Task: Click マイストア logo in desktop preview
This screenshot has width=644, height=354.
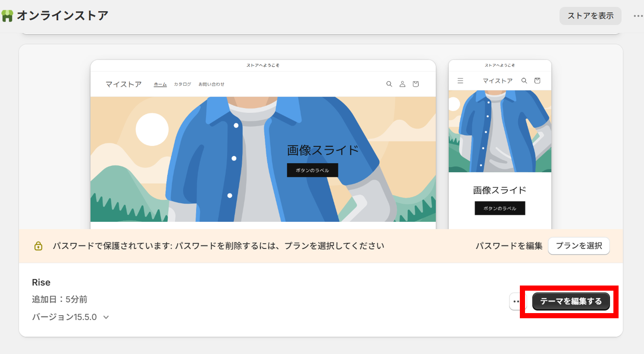Action: 124,84
